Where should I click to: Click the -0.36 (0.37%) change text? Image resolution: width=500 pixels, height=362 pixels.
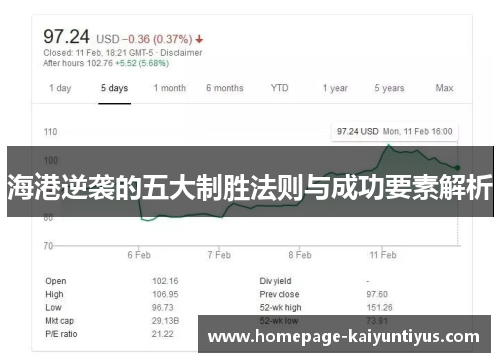pyautogui.click(x=157, y=39)
